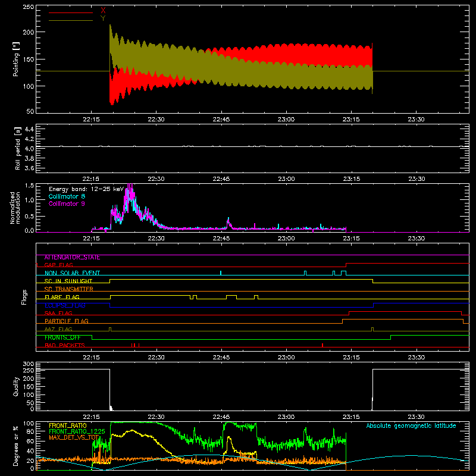Click the 22:30 time label under Quality plot
476x476 pixels.
click(x=156, y=417)
